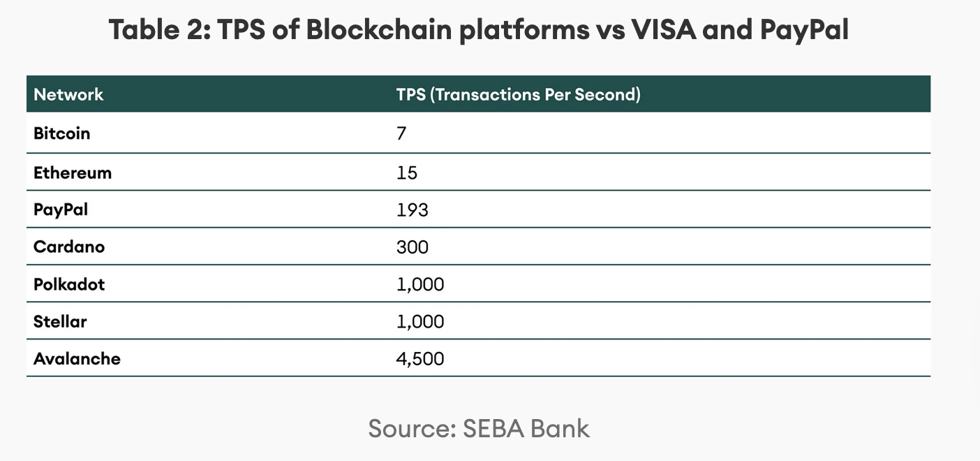The width and height of the screenshot is (980, 461).
Task: Click the 'Source: SEBA Bank' caption
Action: (x=479, y=428)
